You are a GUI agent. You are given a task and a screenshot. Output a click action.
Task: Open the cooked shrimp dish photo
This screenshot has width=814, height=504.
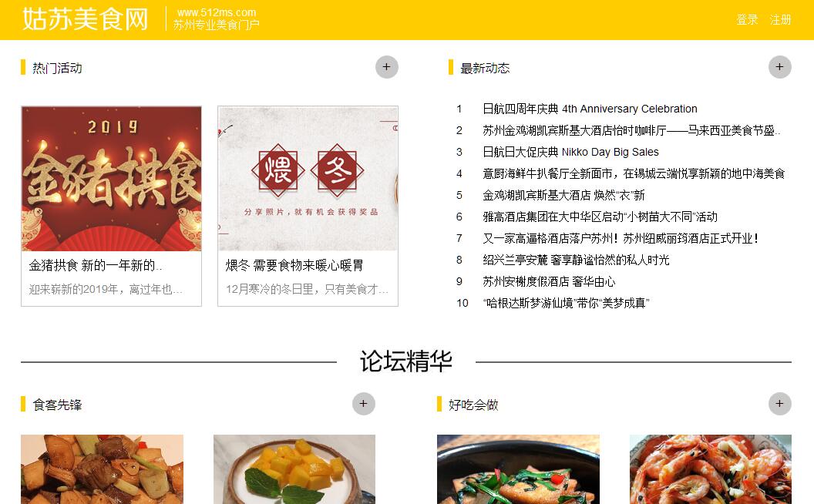pos(710,469)
